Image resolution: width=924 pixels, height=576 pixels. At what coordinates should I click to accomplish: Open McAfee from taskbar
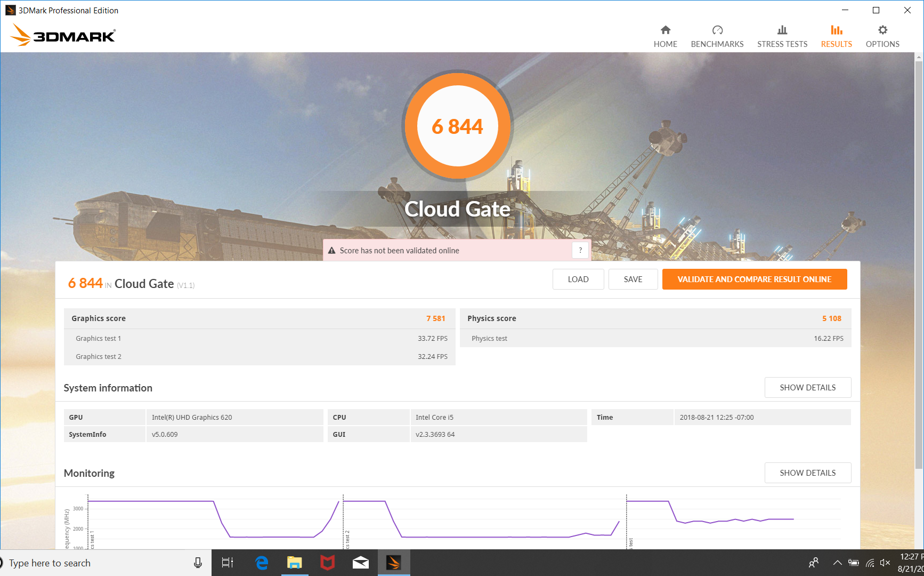[x=327, y=563]
